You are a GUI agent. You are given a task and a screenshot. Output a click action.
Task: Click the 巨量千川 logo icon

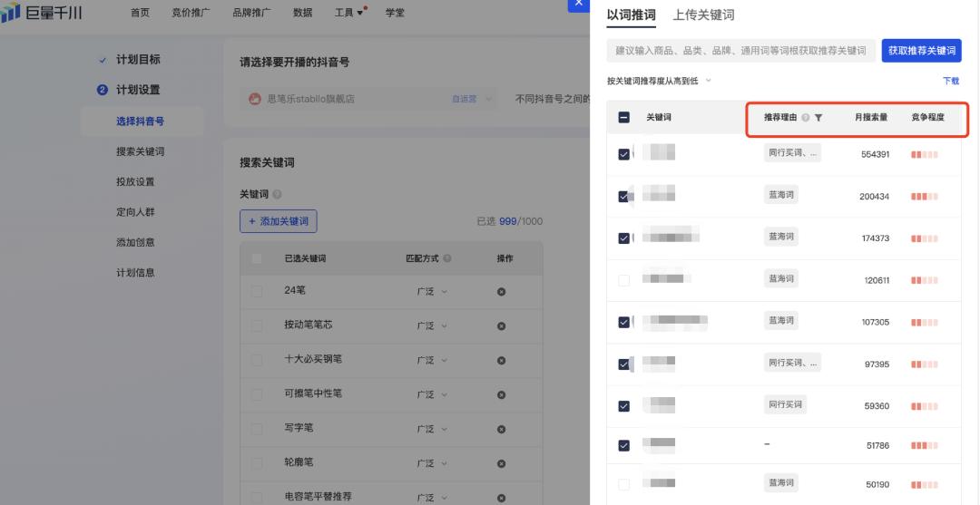[11, 13]
